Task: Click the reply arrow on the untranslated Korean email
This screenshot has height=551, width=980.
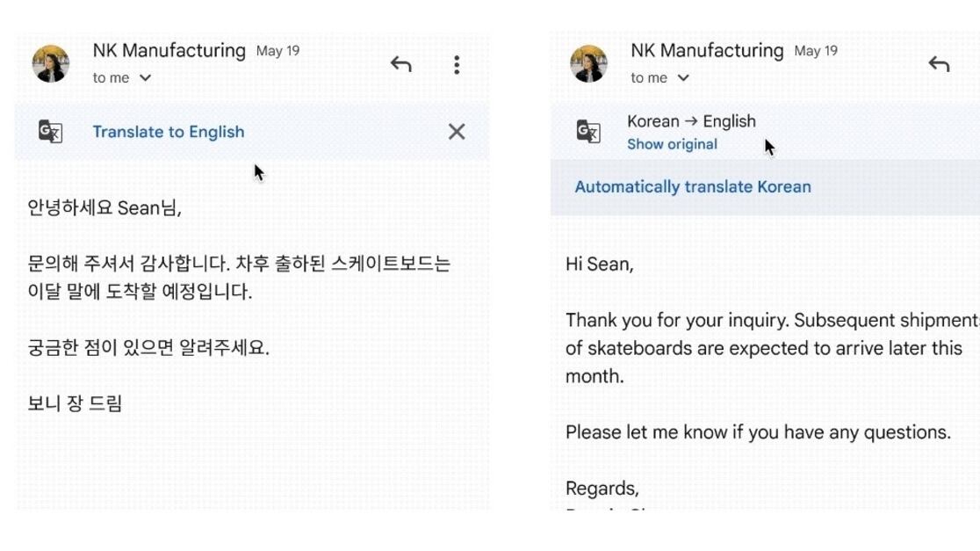Action: 401,64
